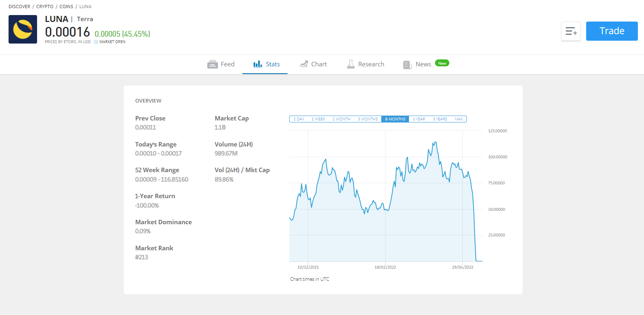This screenshot has width=644, height=315.
Task: Click the 1-Year Return value -100.00%
Action: pos(147,206)
